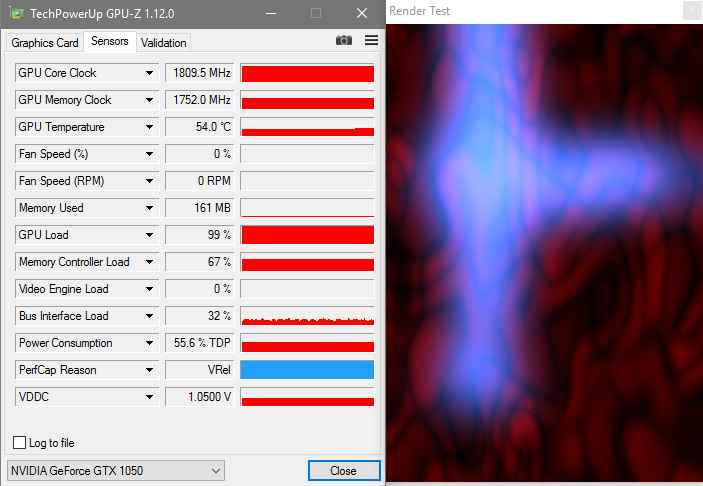The width and height of the screenshot is (703, 486).
Task: Enable the Log to file checkbox
Action: (19, 443)
